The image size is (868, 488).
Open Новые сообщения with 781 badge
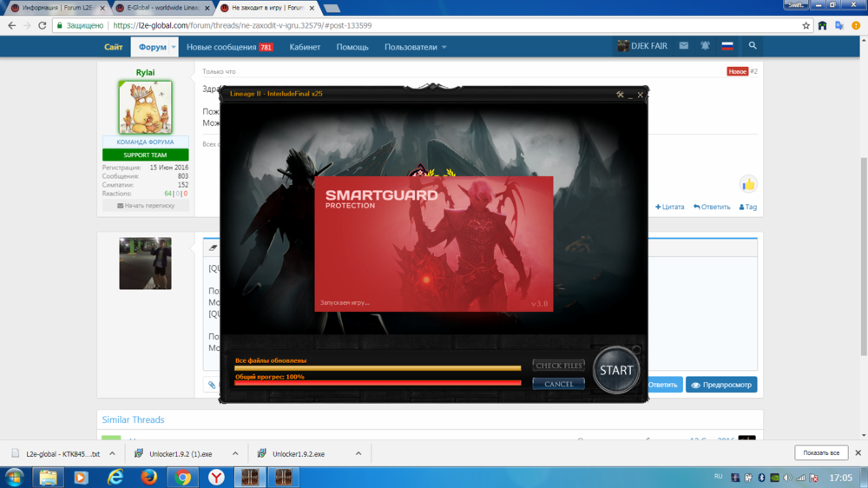(230, 47)
